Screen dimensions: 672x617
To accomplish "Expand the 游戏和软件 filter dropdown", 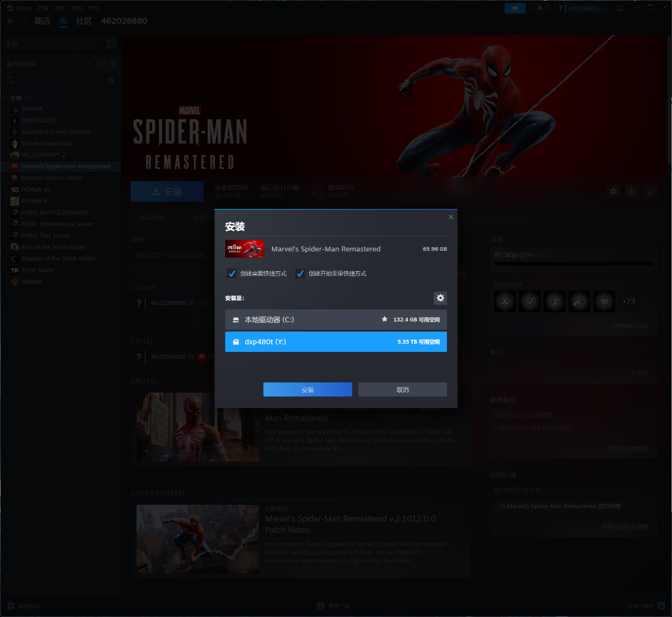I will pyautogui.click(x=49, y=64).
